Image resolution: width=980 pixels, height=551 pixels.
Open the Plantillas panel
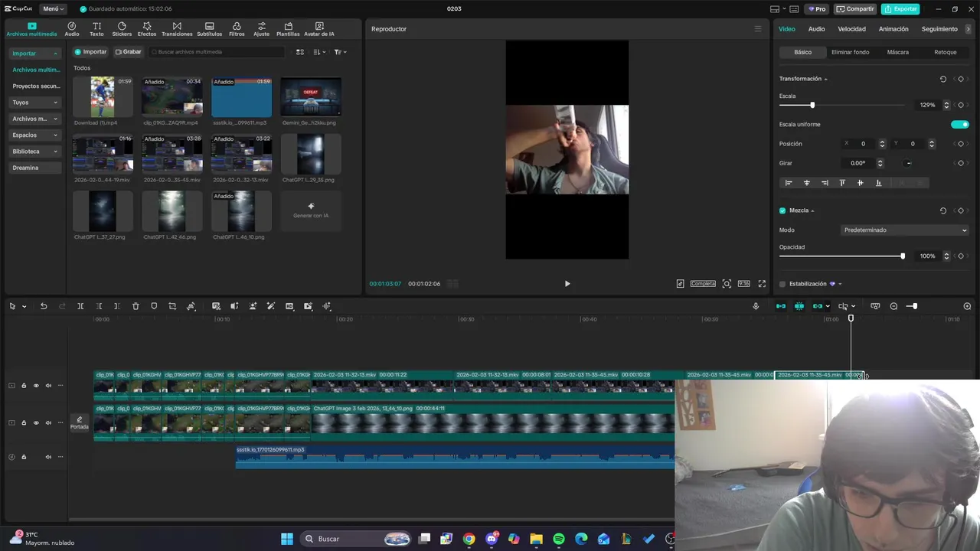click(x=288, y=29)
